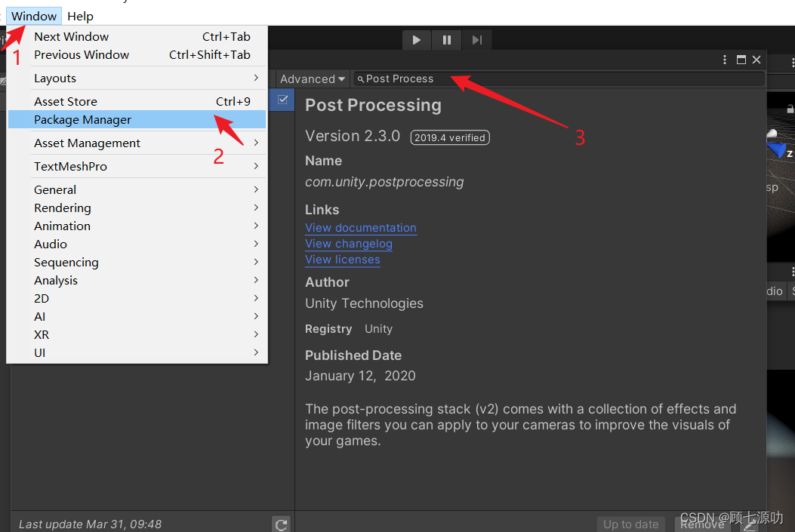This screenshot has height=532, width=795.
Task: Click the search magnifier icon
Action: tap(360, 79)
